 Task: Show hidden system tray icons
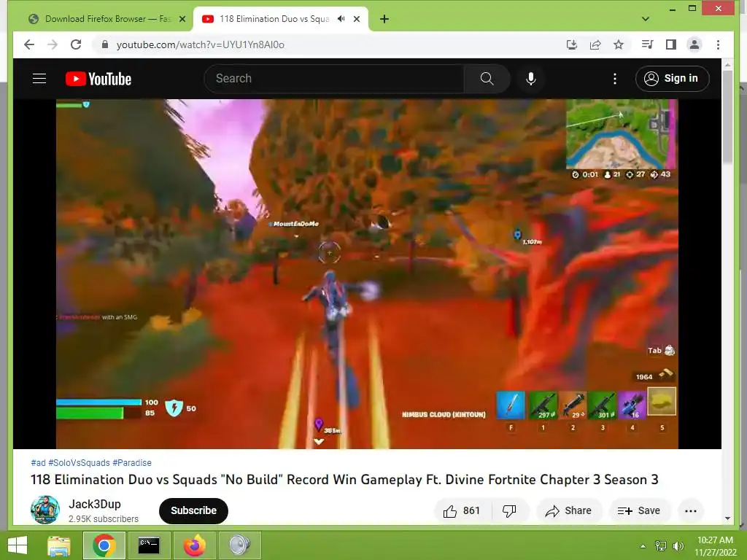pos(643,546)
